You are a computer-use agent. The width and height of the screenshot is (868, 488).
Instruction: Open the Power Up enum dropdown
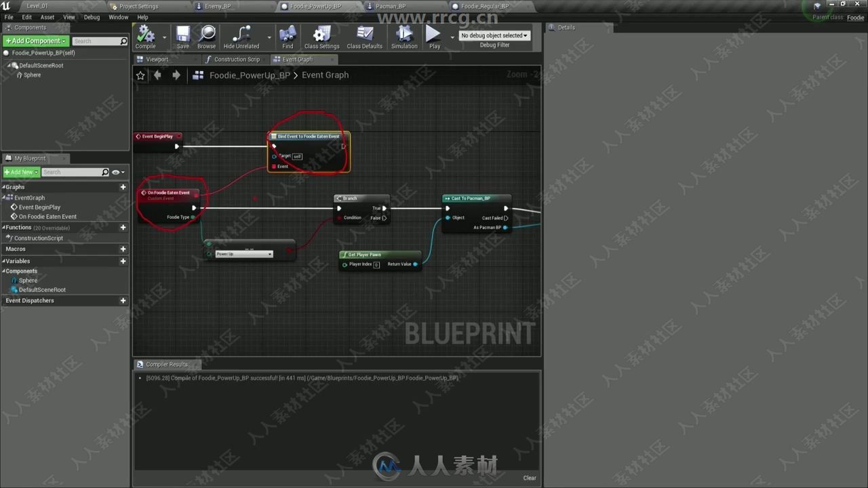(244, 254)
